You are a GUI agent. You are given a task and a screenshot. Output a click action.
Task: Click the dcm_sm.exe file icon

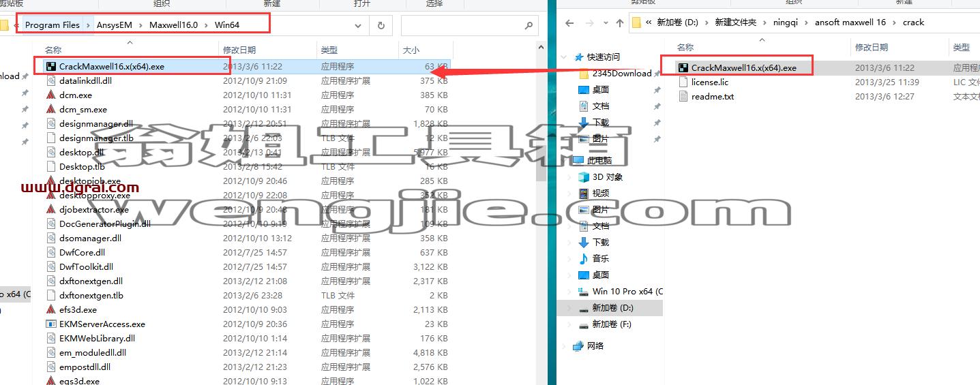[51, 109]
